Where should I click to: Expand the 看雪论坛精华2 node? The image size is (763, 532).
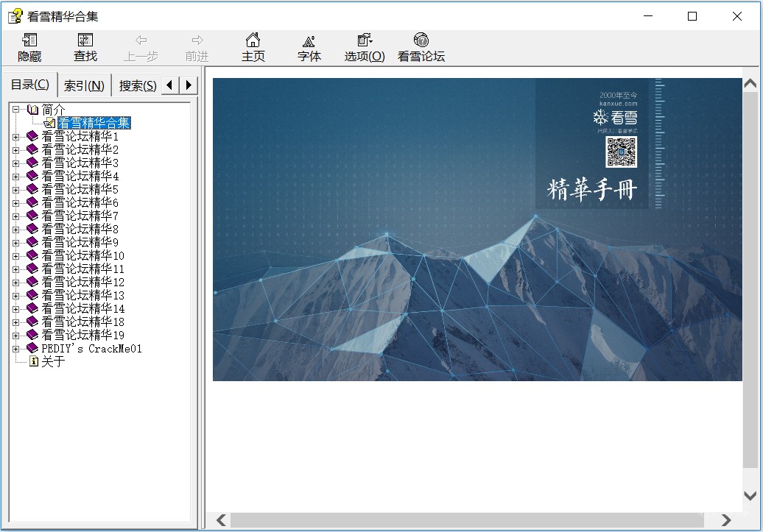15,150
